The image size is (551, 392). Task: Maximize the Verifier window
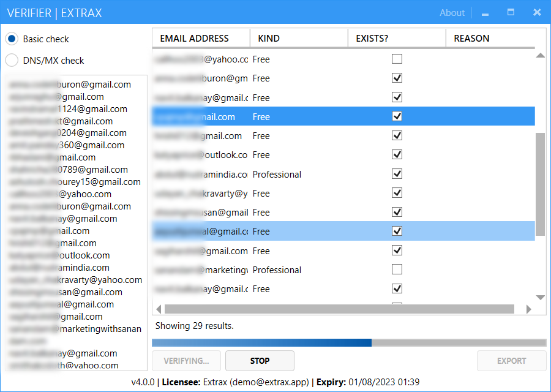pyautogui.click(x=511, y=12)
